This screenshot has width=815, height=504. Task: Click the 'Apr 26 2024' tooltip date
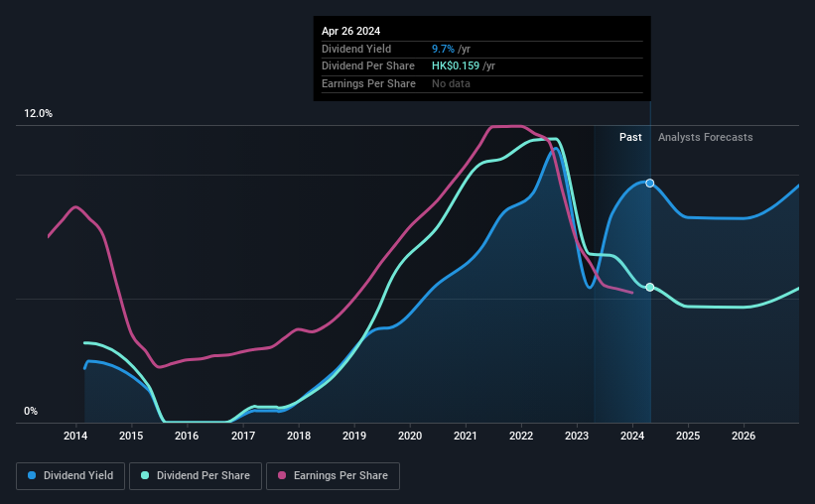[350, 31]
